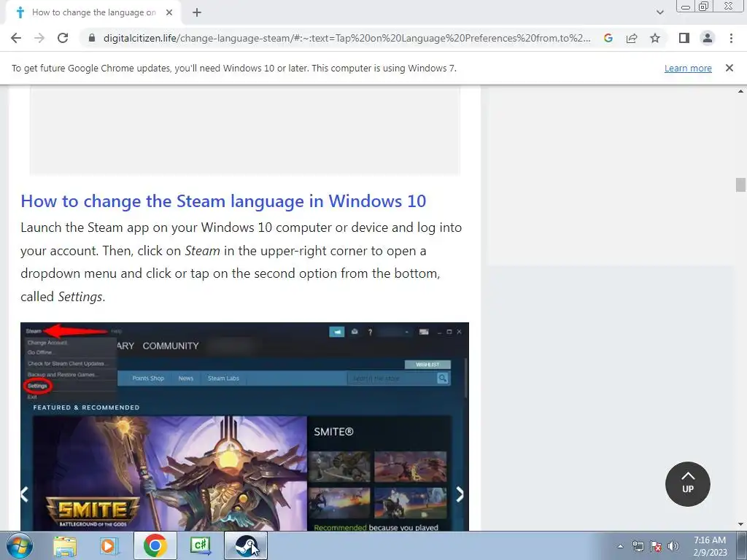
Task: Click the heading 'How to change the Steam language in Windows 10'
Action: pos(223,201)
